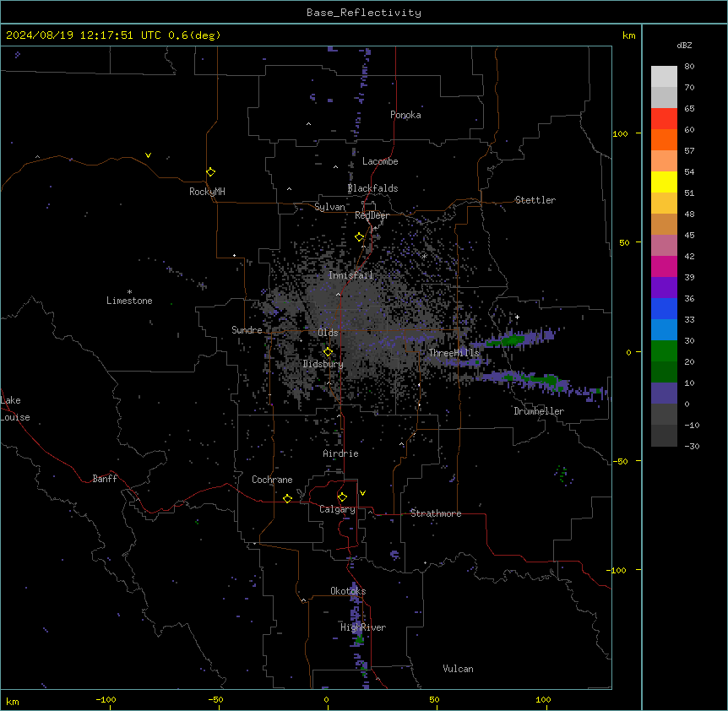This screenshot has width=728, height=711.
Task: Click the Airdrie label
Action: tap(340, 453)
